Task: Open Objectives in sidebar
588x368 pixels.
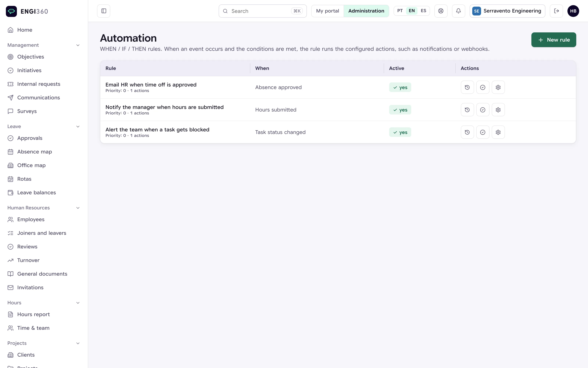Action: pos(44,57)
